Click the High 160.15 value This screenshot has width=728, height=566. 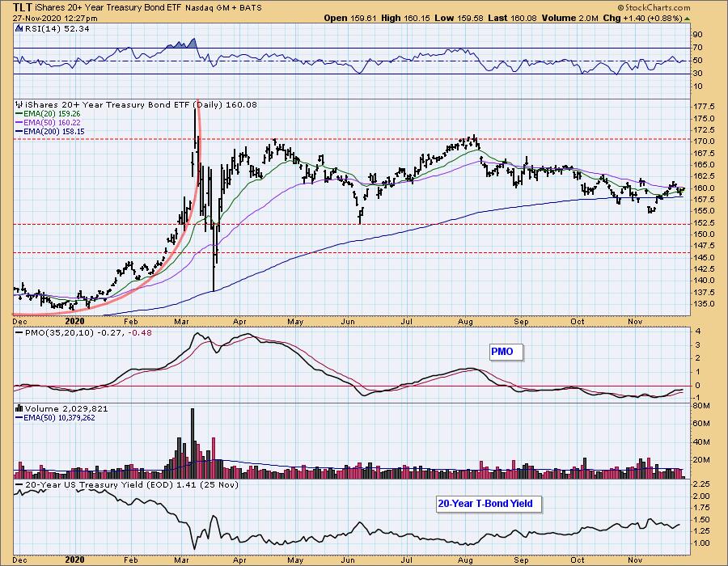406,18
